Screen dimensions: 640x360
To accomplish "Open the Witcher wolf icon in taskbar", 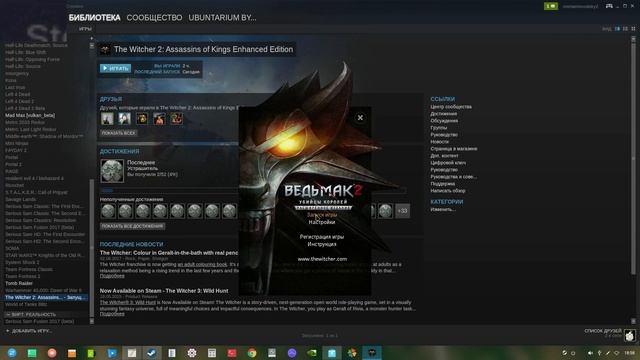I will [x=372, y=353].
